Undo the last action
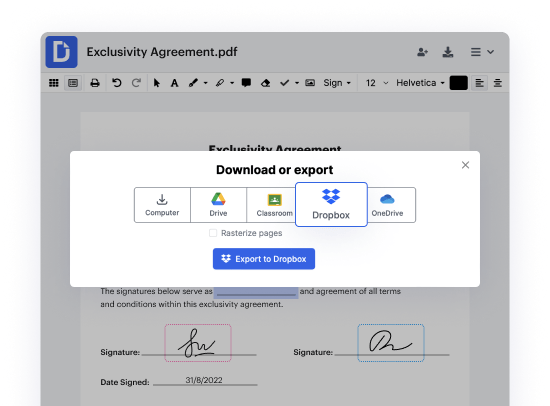The image size is (550, 406). [x=116, y=83]
